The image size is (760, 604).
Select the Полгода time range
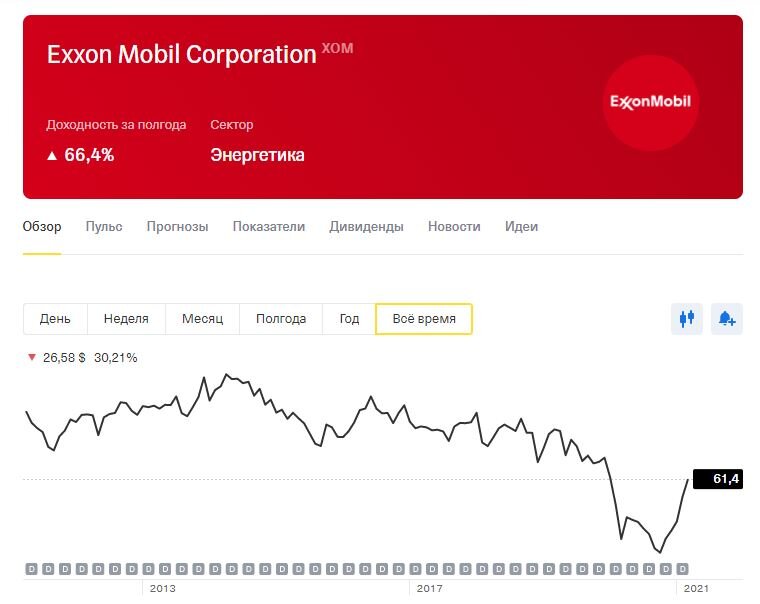click(281, 319)
